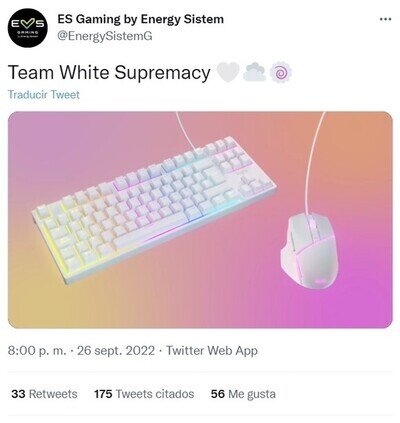Open the ES Gaming profile avatar

27,28
